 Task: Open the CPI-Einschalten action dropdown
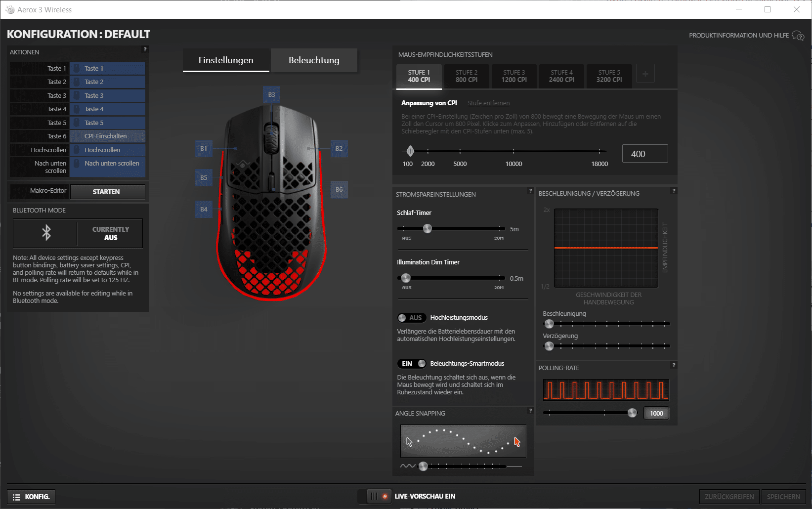[x=107, y=136]
